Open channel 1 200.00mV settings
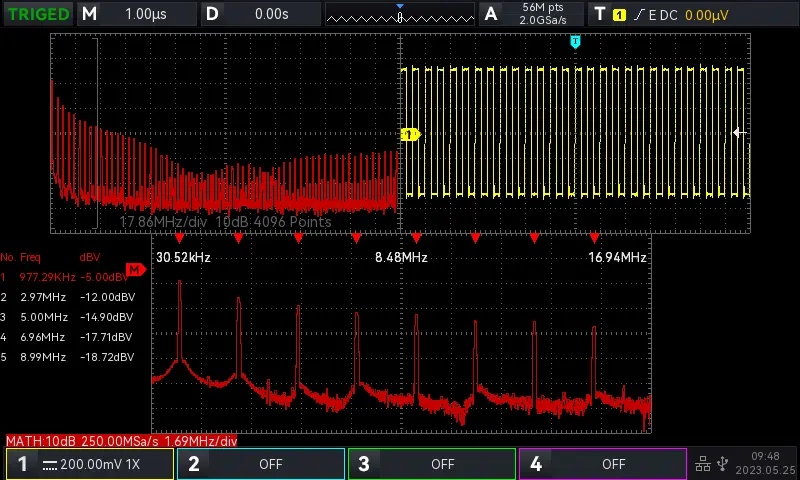The width and height of the screenshot is (800, 480). tap(88, 464)
